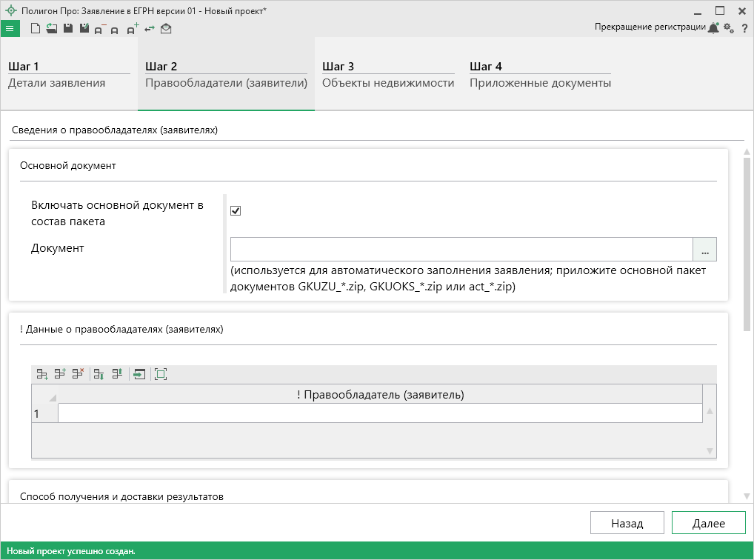Click the import arrow icon in table toolbar
The width and height of the screenshot is (754, 560).
coord(139,374)
